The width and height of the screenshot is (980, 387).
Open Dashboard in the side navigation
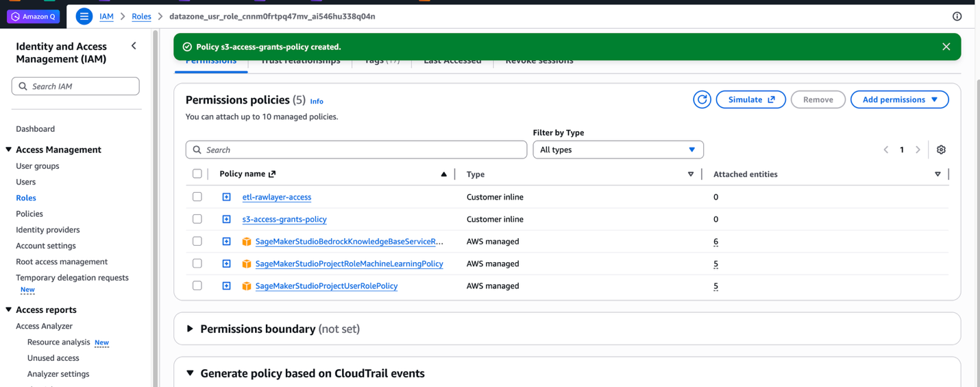pyautogui.click(x=36, y=129)
